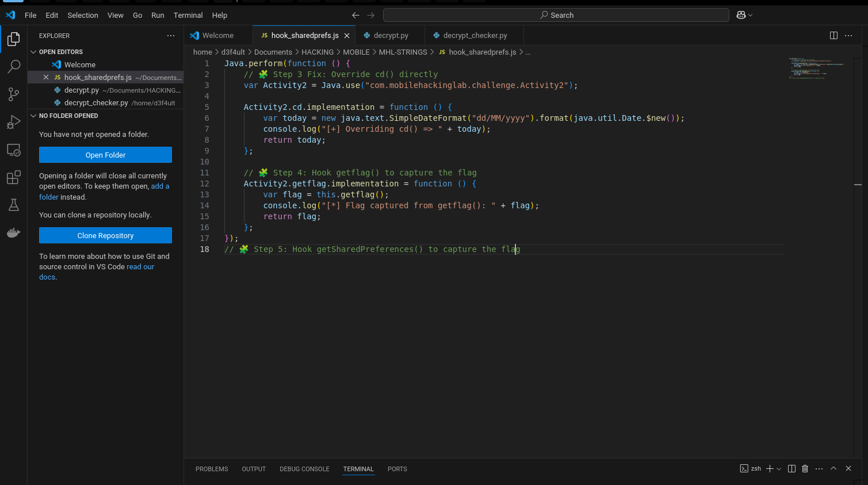Open the File menu
The width and height of the screenshot is (868, 485).
coord(30,15)
